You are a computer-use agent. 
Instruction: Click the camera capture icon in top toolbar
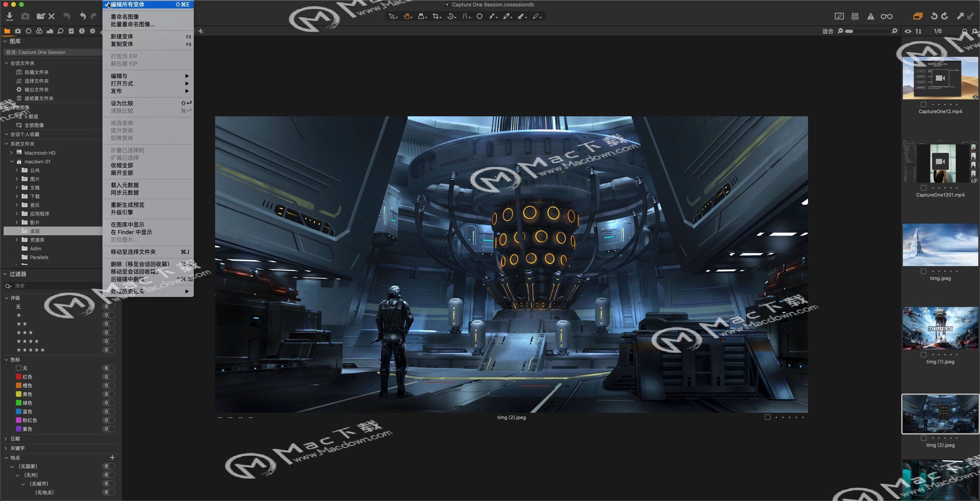pos(25,16)
